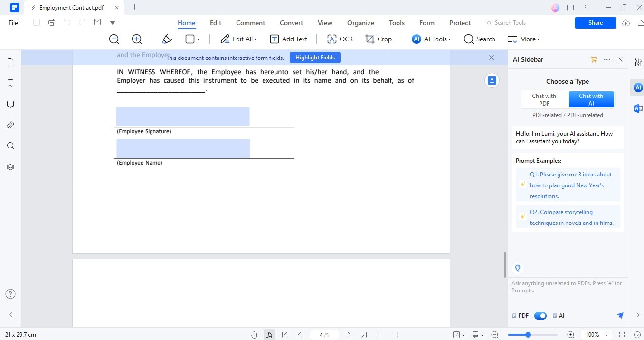Select Chat with AI mode
644x340 pixels.
[591, 99]
